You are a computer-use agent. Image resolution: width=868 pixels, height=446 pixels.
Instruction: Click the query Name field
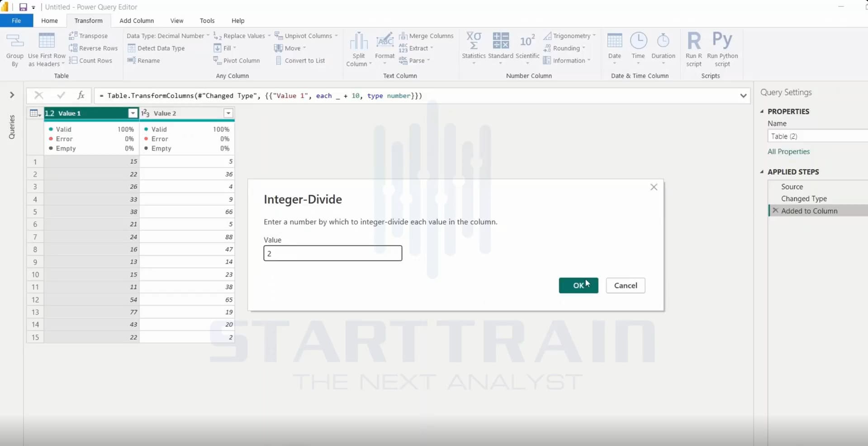point(818,136)
